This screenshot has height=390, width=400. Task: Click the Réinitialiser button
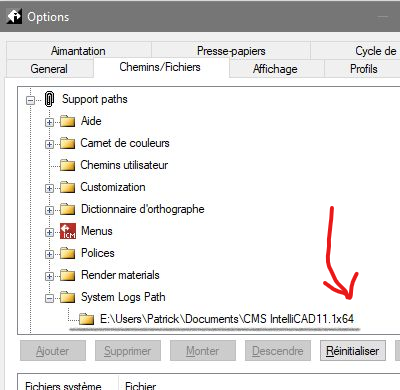point(353,351)
